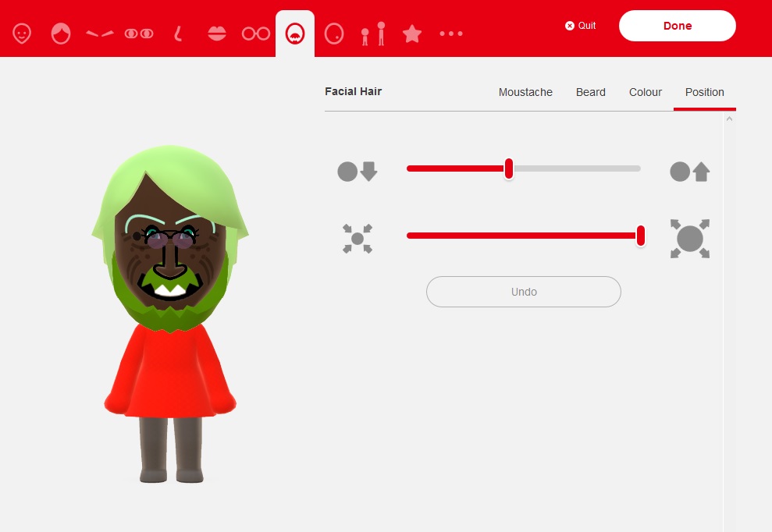Switch to the Colour tab
772x532 pixels.
click(x=646, y=92)
